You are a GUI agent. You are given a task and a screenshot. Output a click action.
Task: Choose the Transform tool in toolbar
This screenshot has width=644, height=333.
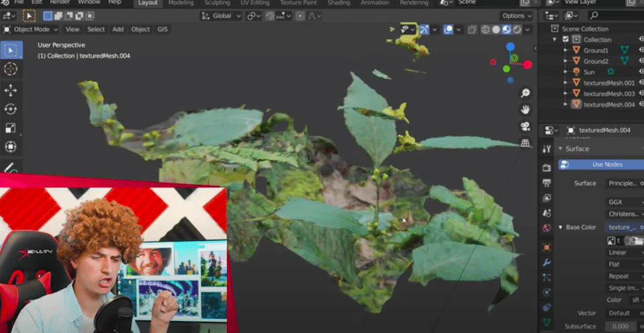11,146
